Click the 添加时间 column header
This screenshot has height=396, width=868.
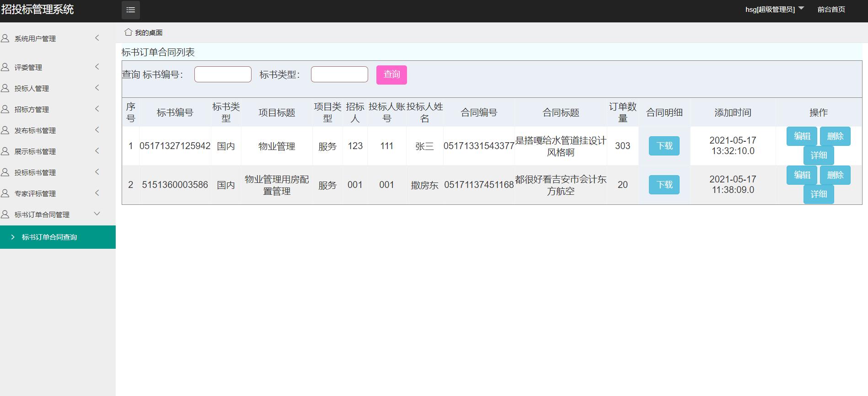(x=733, y=112)
